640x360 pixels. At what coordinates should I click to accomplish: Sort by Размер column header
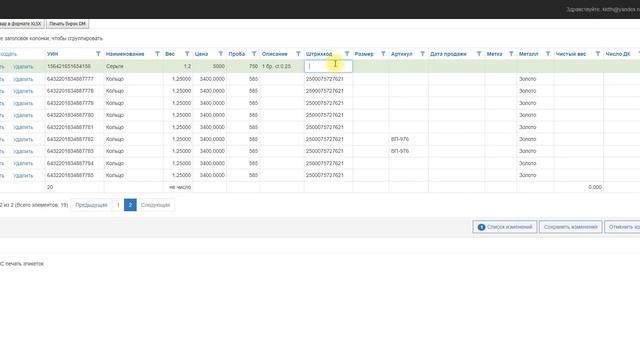click(364, 54)
